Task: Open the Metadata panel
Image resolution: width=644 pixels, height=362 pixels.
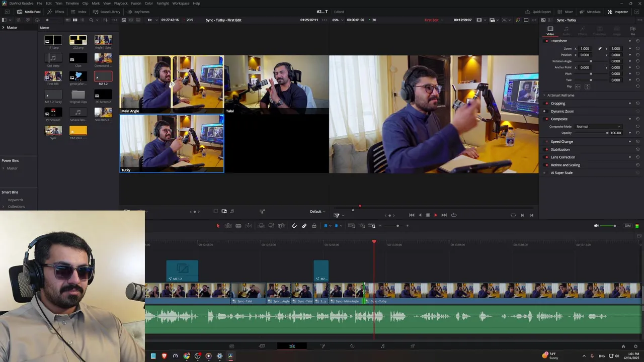Action: tap(590, 12)
